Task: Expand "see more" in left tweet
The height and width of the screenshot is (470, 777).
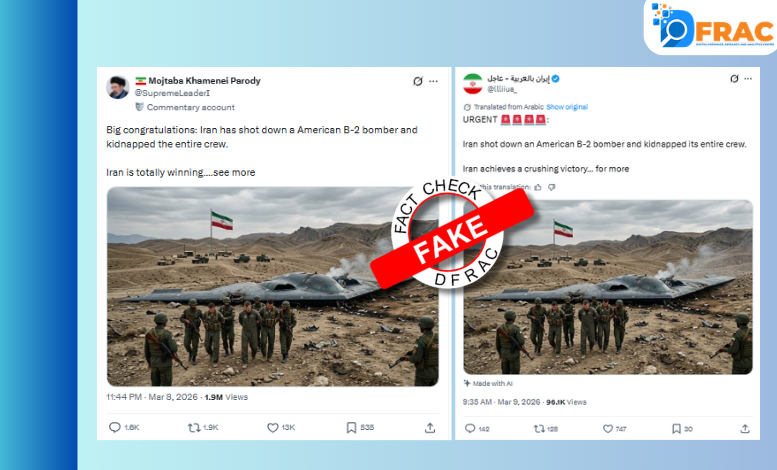Action: coord(234,173)
